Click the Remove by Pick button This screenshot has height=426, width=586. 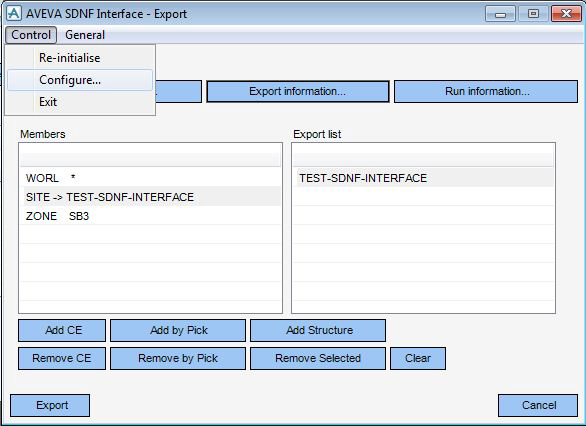coord(178,358)
